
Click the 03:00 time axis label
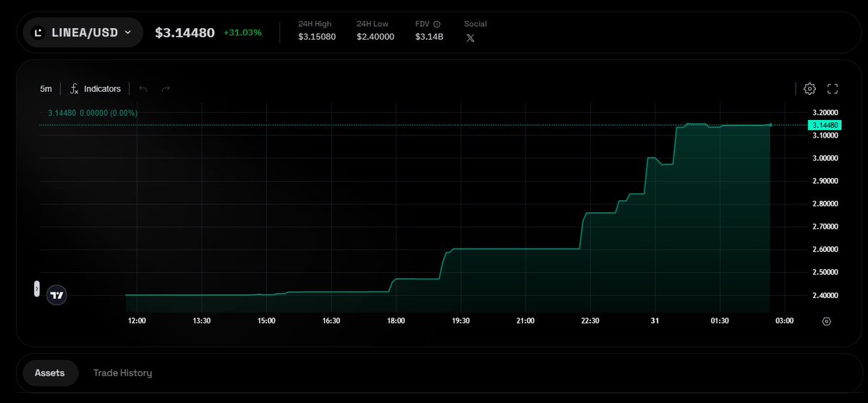click(x=785, y=321)
